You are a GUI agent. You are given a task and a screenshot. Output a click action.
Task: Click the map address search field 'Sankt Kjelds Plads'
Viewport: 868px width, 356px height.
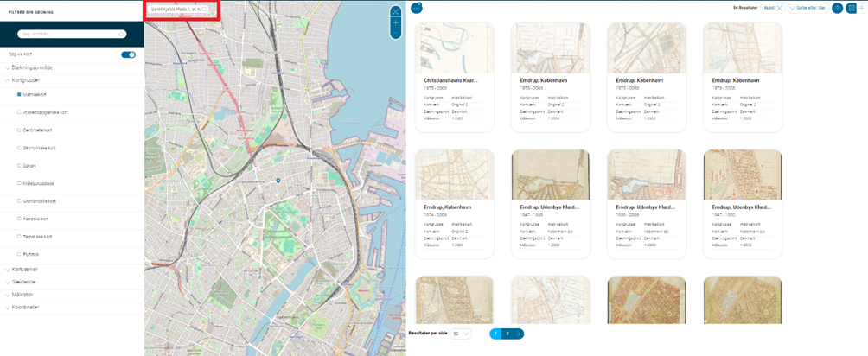point(180,10)
